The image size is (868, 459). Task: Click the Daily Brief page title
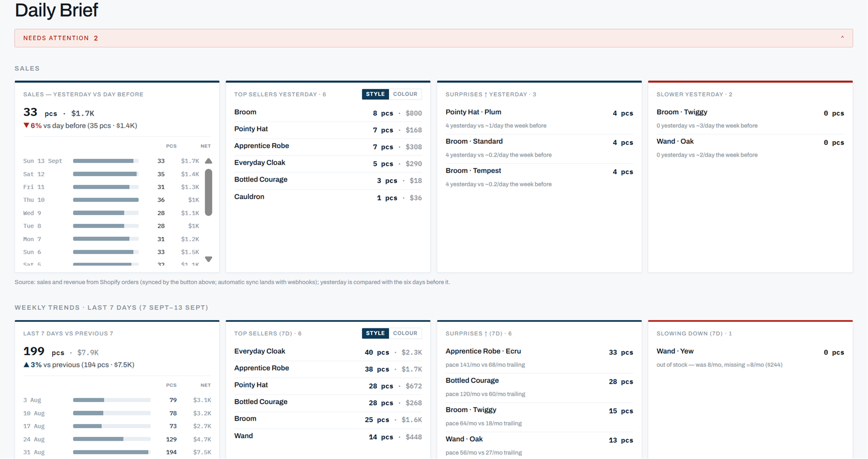56,10
